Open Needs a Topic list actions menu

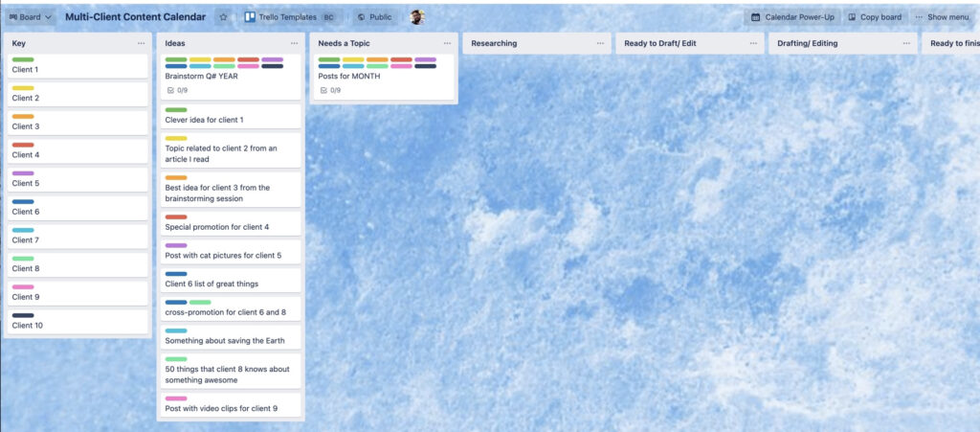click(x=448, y=43)
